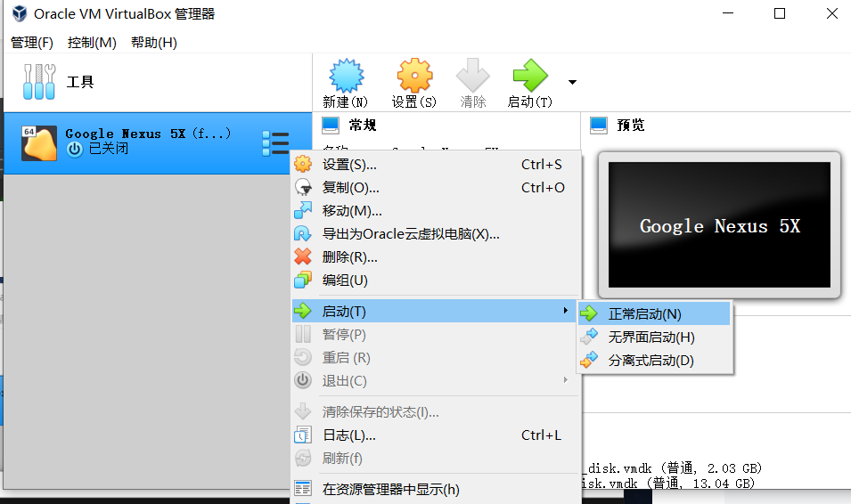Click the Google Nexus 5X OS icon
Image resolution: width=851 pixels, height=504 pixels.
(39, 143)
